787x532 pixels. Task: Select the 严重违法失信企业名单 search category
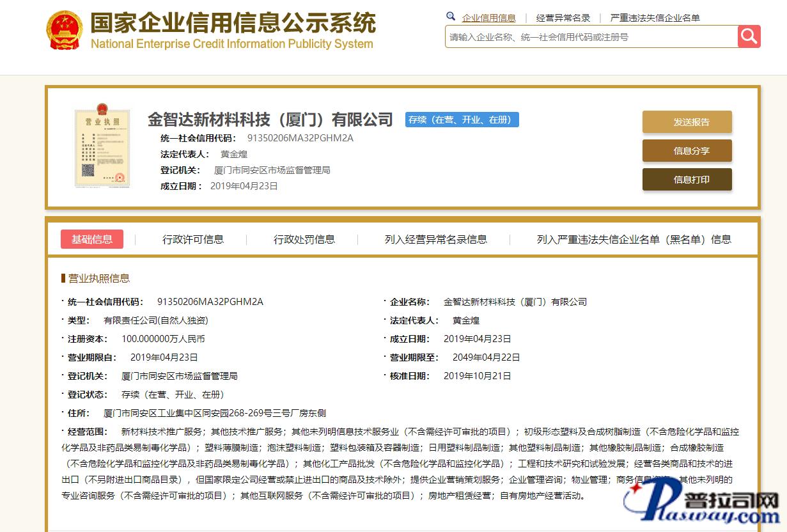coord(655,18)
